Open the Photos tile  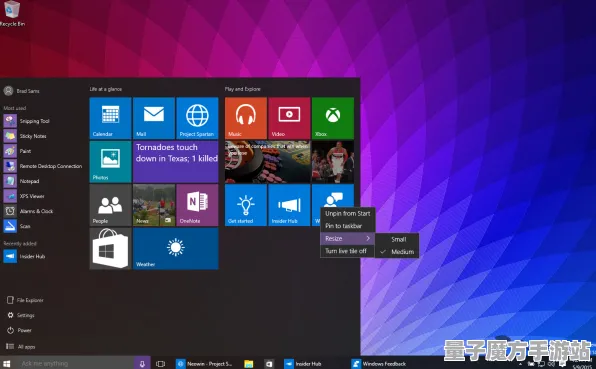[x=110, y=162]
